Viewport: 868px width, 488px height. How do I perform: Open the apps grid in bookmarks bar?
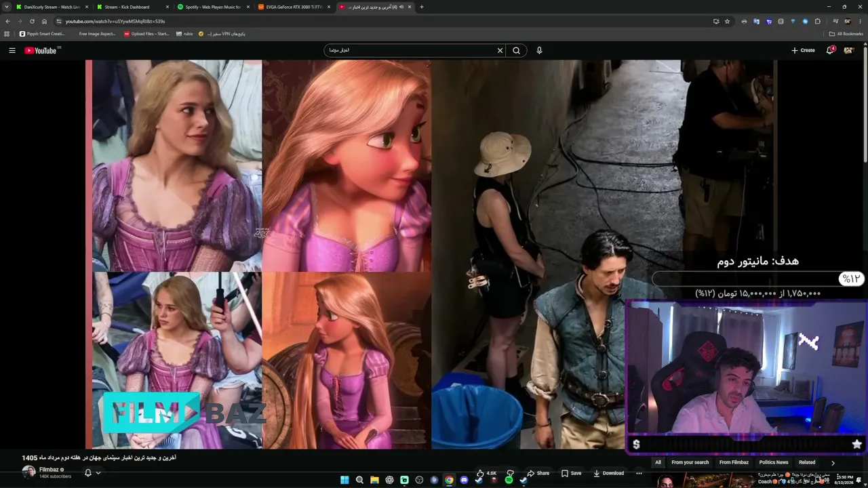click(x=7, y=34)
